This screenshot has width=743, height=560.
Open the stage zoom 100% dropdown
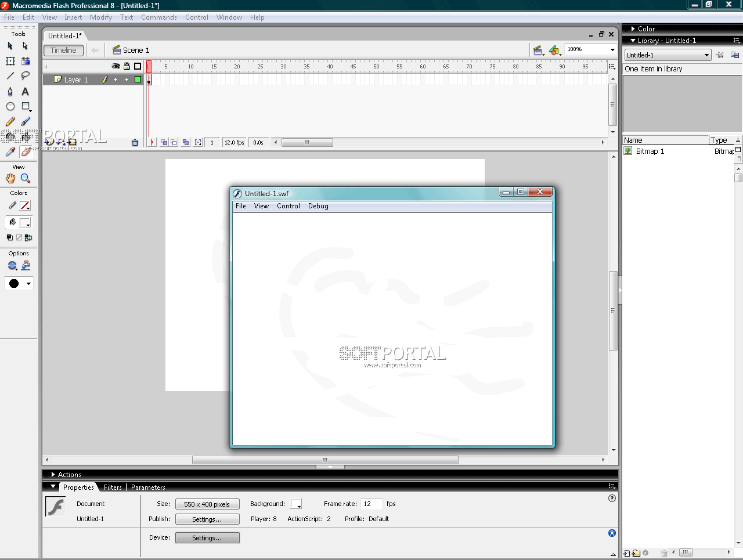click(612, 50)
